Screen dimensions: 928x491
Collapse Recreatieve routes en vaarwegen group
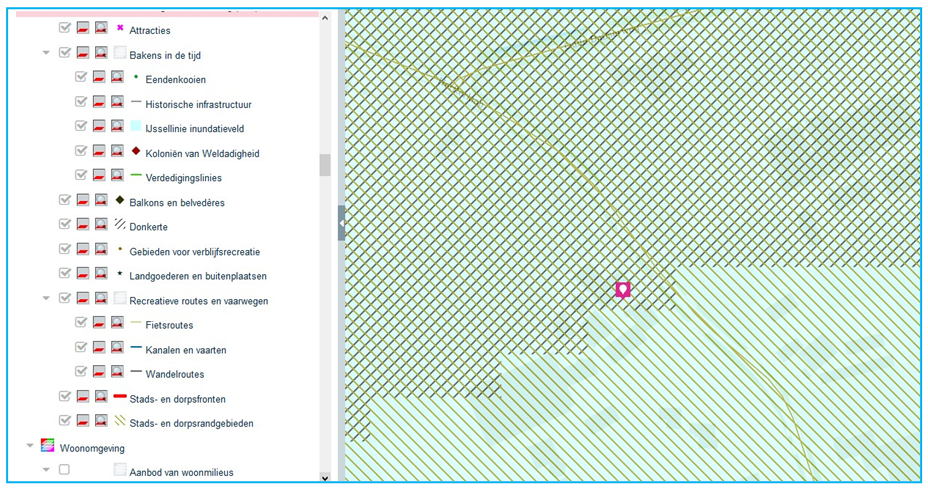coord(46,299)
